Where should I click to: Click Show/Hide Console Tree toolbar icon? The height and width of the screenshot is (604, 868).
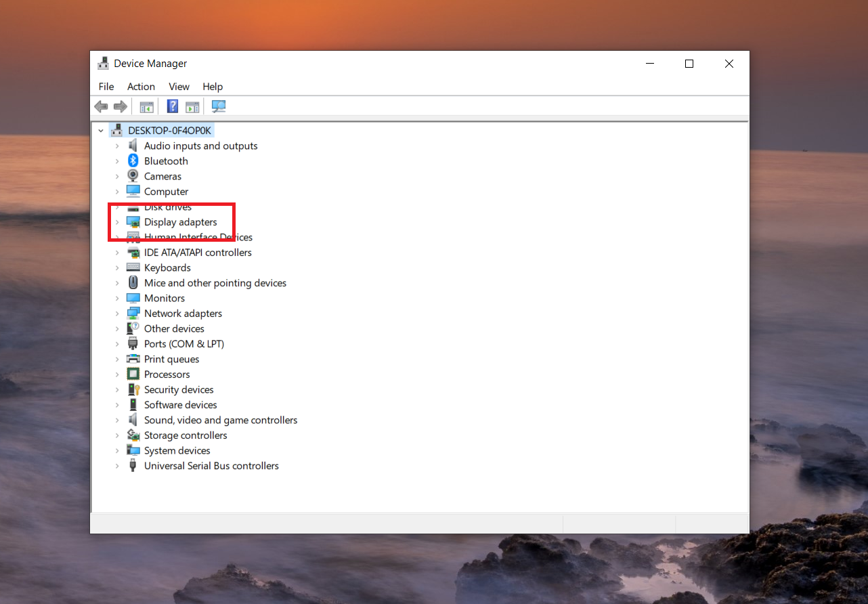(x=146, y=106)
